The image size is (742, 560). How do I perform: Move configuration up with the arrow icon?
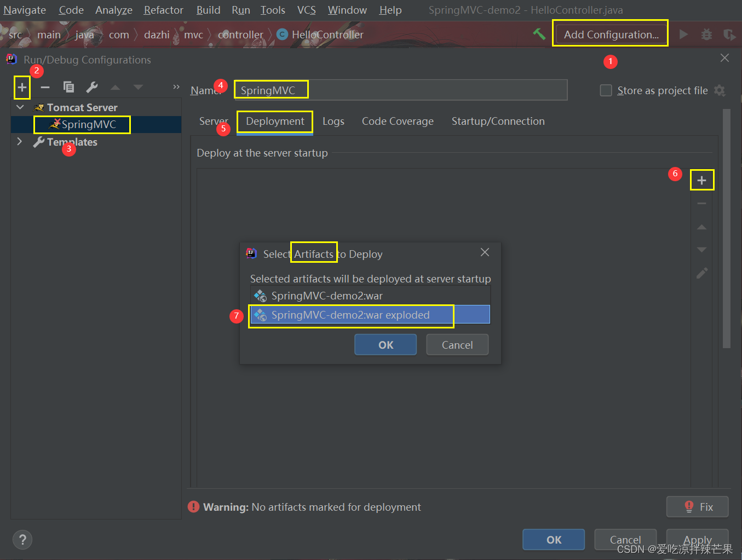point(115,87)
